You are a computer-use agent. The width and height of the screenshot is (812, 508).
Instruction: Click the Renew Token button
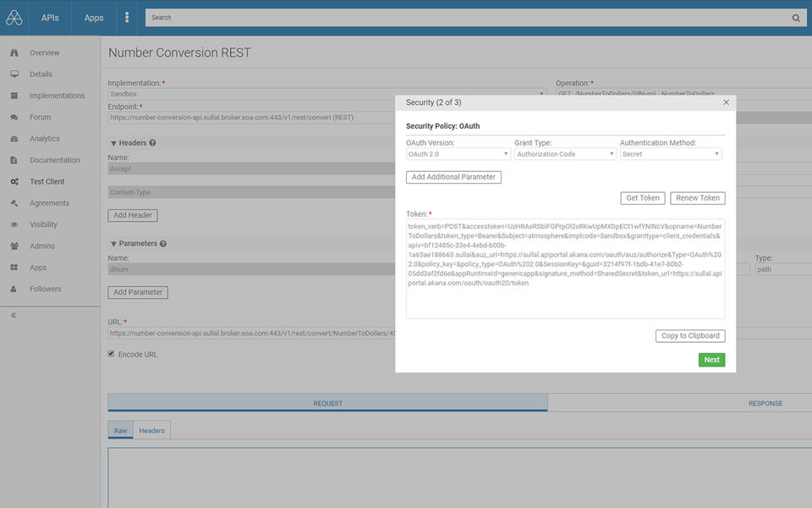(x=698, y=198)
